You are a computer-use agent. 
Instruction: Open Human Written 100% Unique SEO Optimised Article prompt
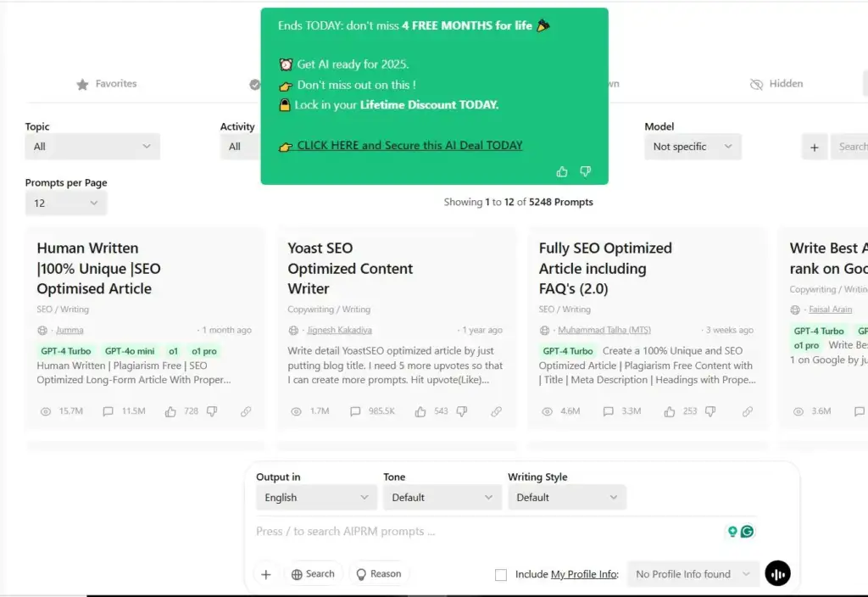98,269
